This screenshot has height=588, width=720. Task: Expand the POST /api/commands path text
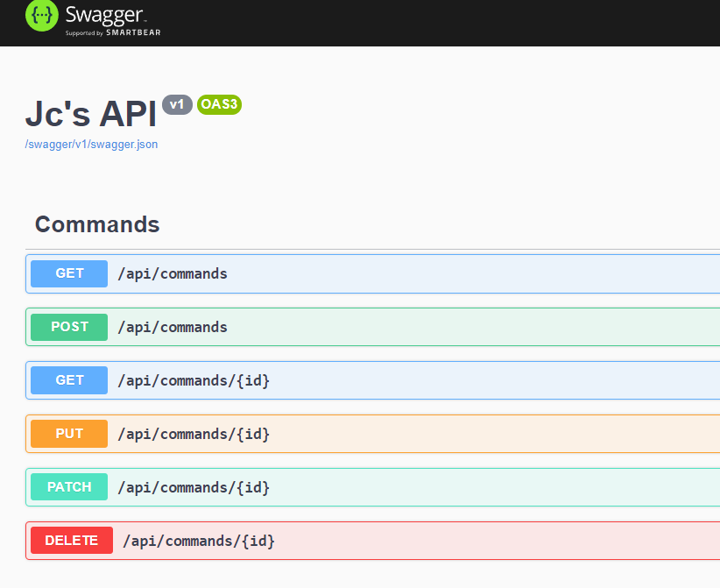click(173, 327)
